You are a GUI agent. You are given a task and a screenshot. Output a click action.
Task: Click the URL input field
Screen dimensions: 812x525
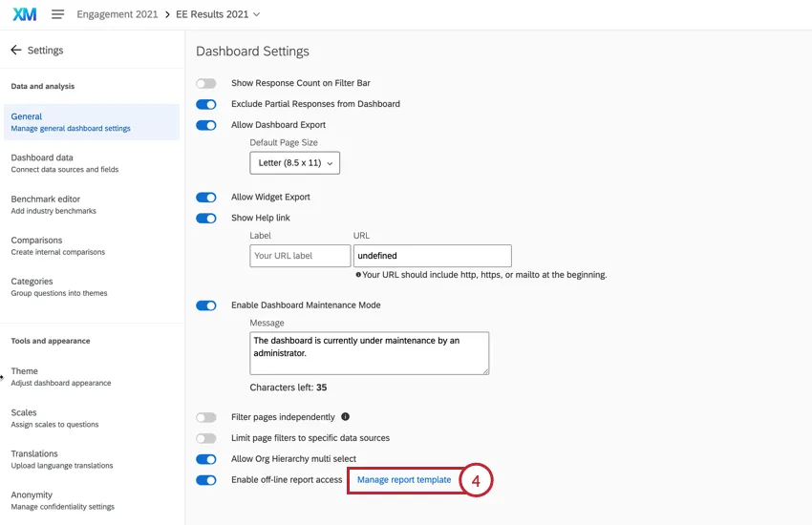point(432,256)
